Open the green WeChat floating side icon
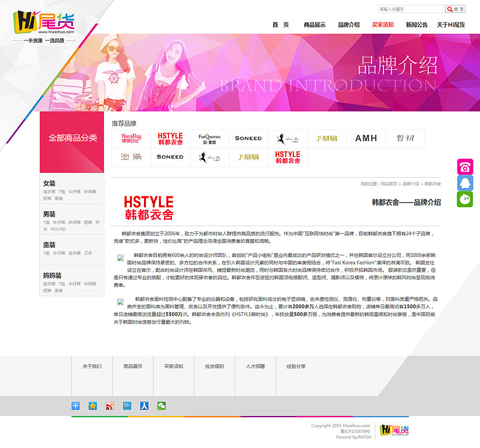Viewport: 480px width, 448px height. pyautogui.click(x=465, y=199)
